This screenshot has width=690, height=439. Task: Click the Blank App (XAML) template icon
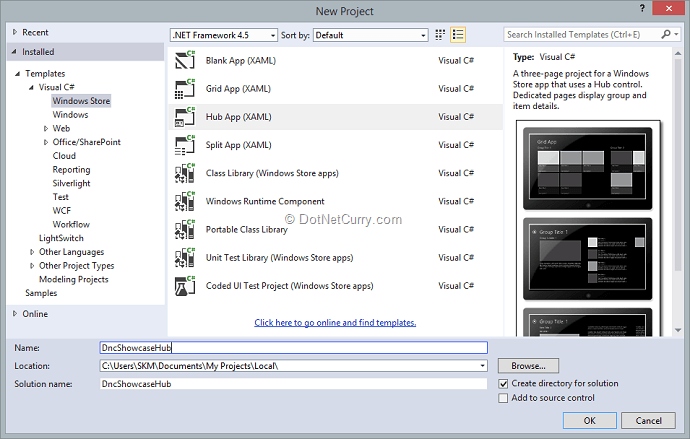pos(185,60)
